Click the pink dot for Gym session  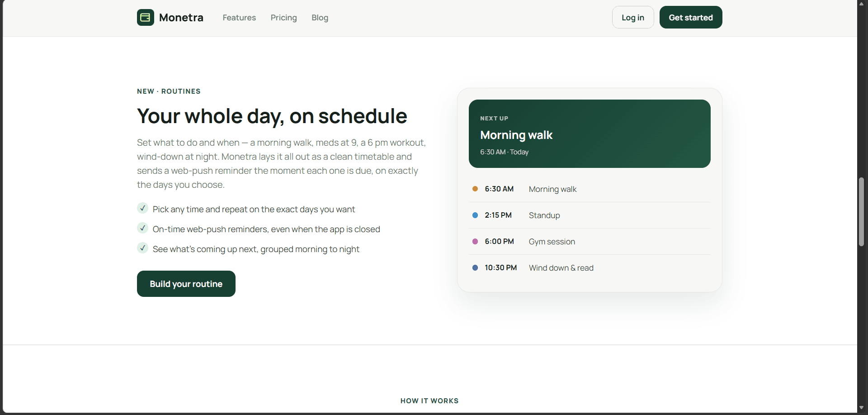click(x=475, y=241)
